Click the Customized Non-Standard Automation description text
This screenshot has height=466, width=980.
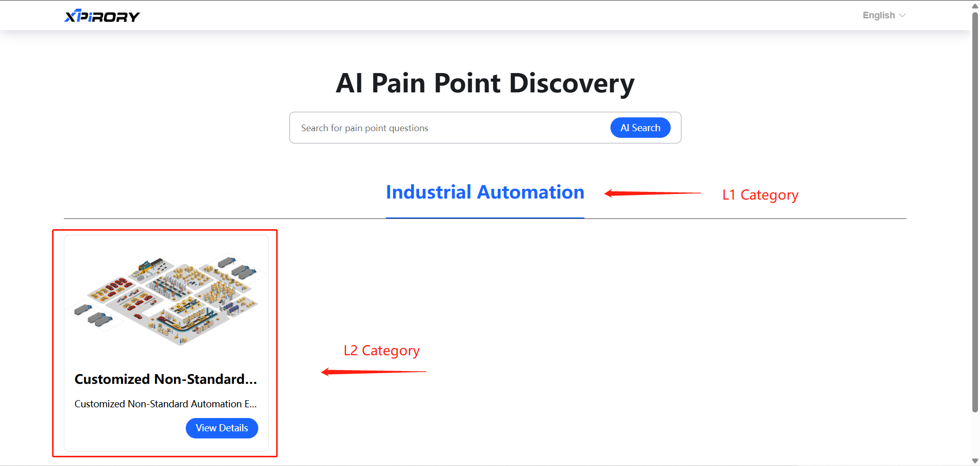(x=165, y=404)
